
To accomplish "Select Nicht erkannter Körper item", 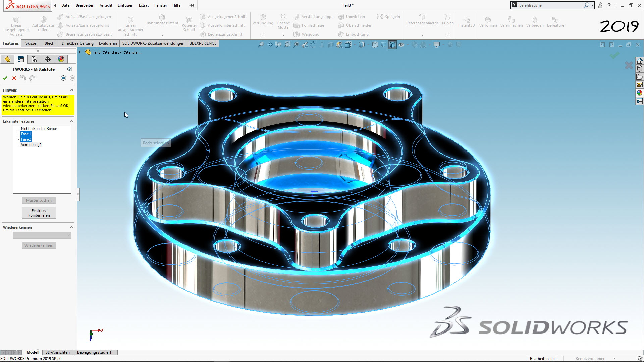I will pos(39,129).
